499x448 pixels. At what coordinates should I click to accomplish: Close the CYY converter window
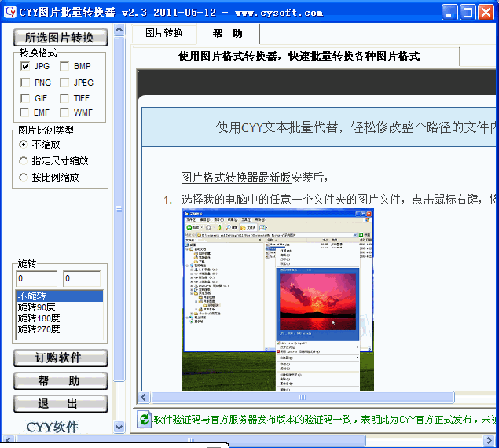[486, 13]
